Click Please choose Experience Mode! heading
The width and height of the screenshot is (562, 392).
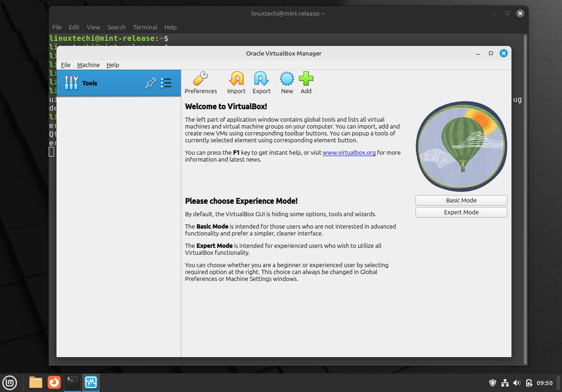tap(241, 201)
